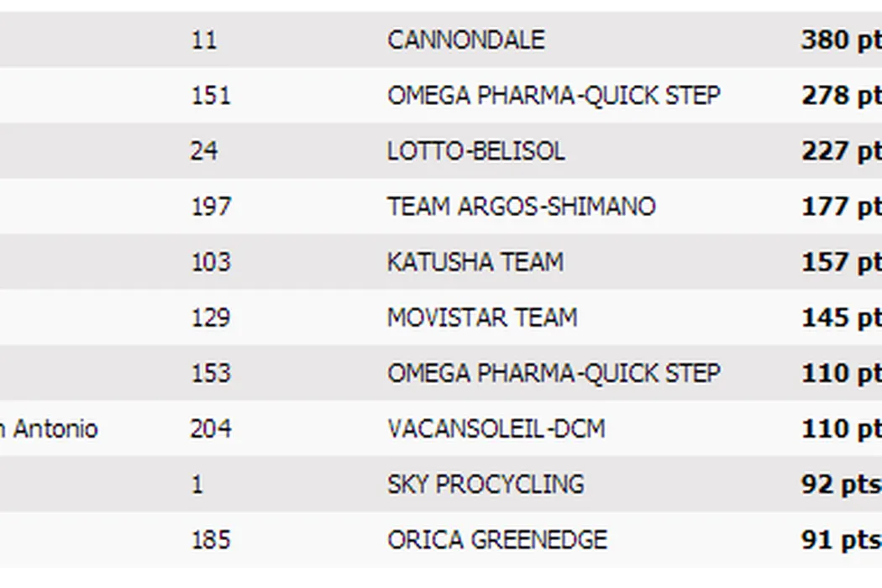Click the VACANSOLEIL-DCM team name
The image size is (882, 588).
coord(496,428)
